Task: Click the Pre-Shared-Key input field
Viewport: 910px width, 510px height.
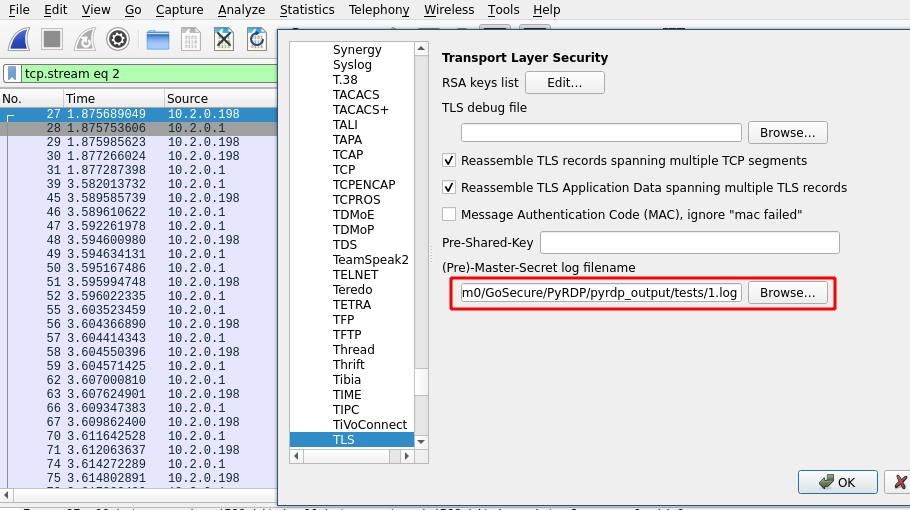Action: click(689, 243)
